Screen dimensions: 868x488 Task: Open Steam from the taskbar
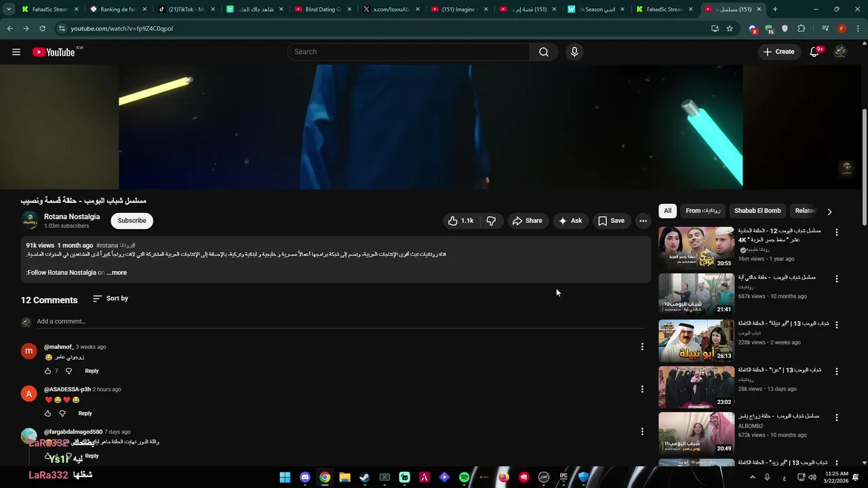point(364,477)
